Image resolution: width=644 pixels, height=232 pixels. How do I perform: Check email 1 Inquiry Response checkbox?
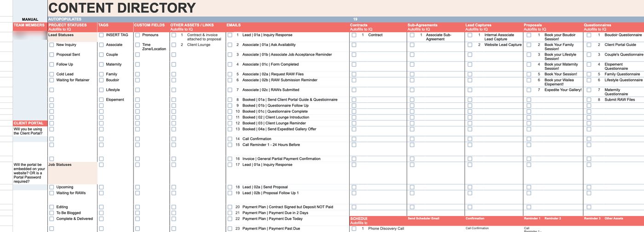(230, 35)
